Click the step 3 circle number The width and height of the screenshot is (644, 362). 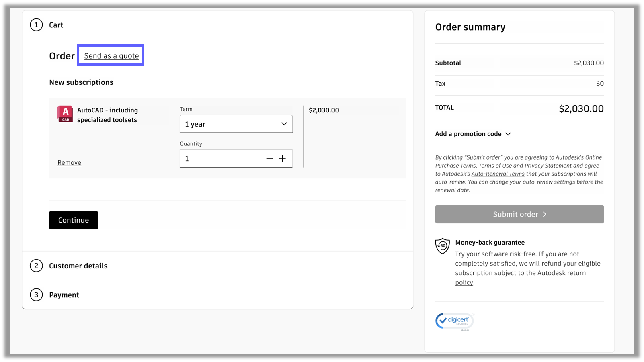point(36,295)
